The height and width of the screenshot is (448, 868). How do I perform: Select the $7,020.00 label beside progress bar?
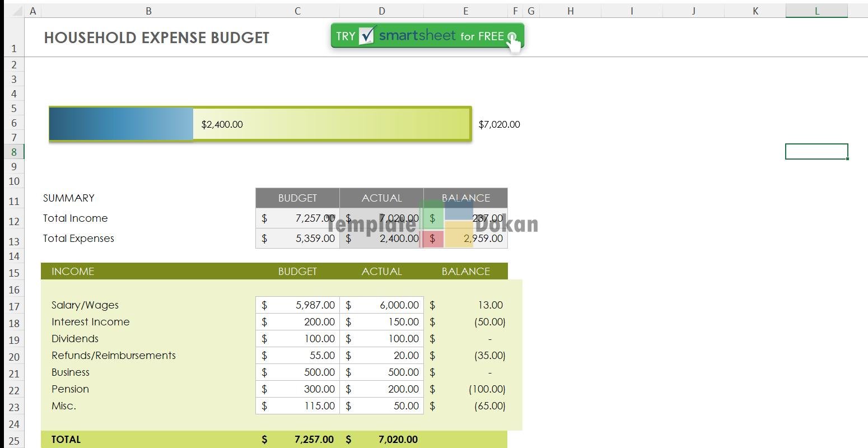499,124
